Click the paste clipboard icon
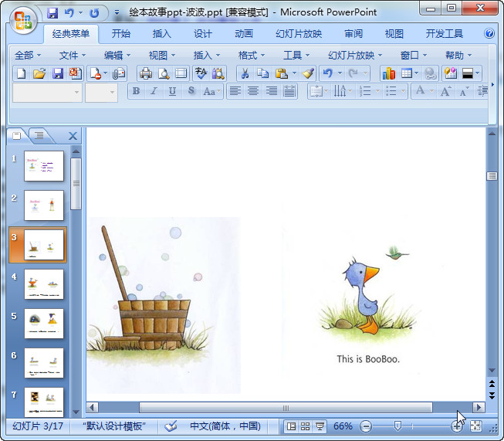The width and height of the screenshot is (504, 441). [281, 73]
